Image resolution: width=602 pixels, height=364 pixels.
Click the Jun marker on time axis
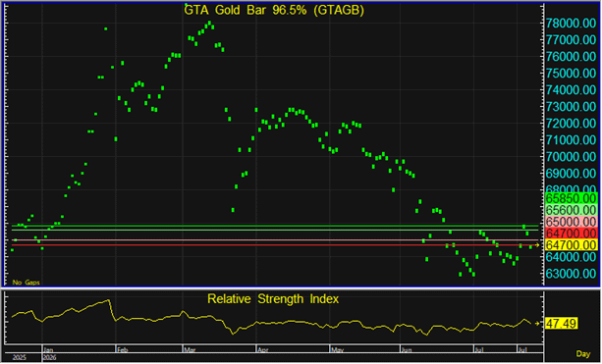coord(407,350)
